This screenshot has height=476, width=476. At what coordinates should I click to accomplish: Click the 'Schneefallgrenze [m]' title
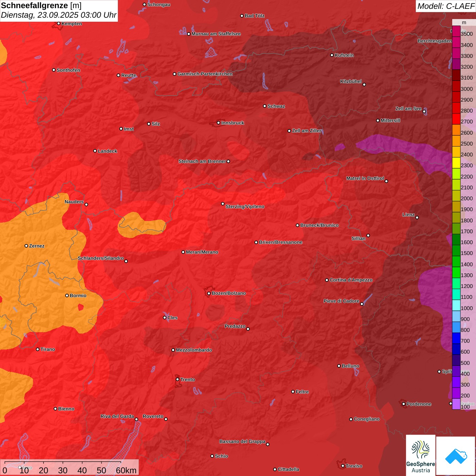click(x=41, y=5)
